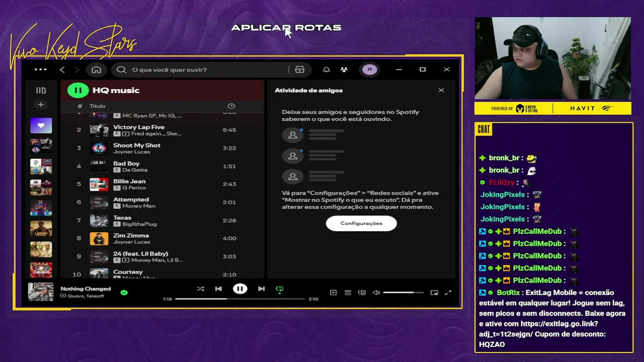Skip to previous track
The width and height of the screenshot is (644, 362).
point(218,289)
